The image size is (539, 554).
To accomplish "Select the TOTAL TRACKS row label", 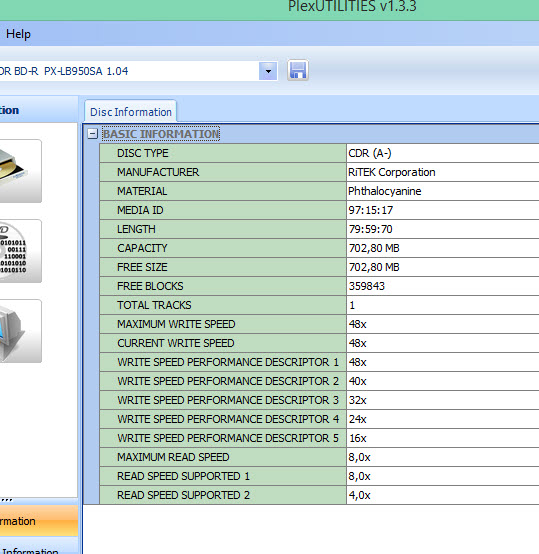I will click(x=154, y=305).
